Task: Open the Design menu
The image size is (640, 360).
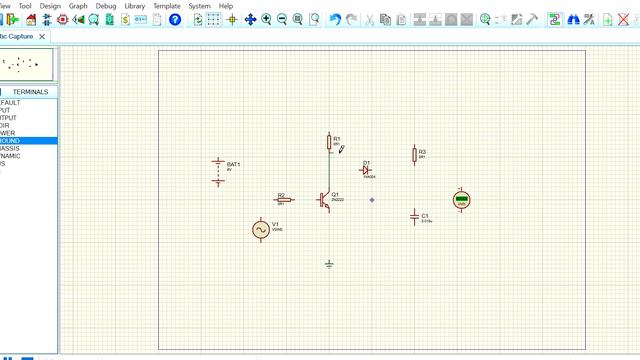Action: pos(50,6)
